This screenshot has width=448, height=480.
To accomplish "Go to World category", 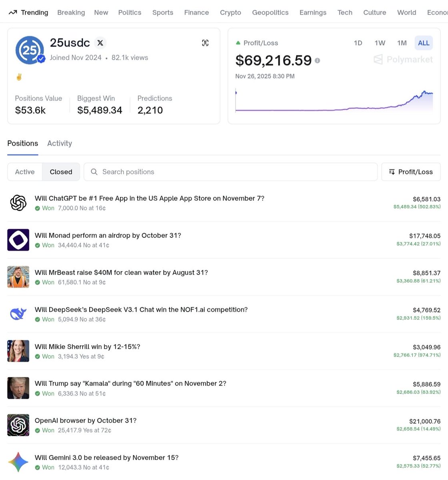I will click(407, 12).
